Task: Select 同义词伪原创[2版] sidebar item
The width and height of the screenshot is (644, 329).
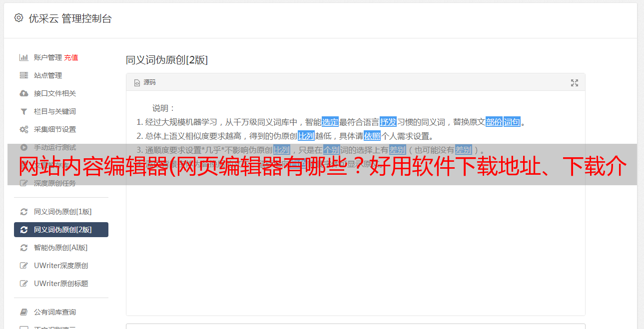Action: (x=61, y=230)
